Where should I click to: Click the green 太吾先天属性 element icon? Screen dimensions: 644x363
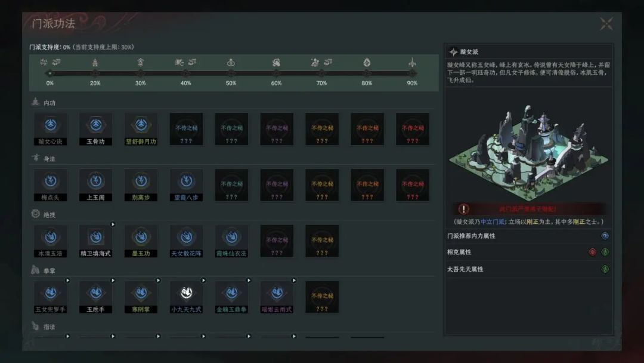605,269
